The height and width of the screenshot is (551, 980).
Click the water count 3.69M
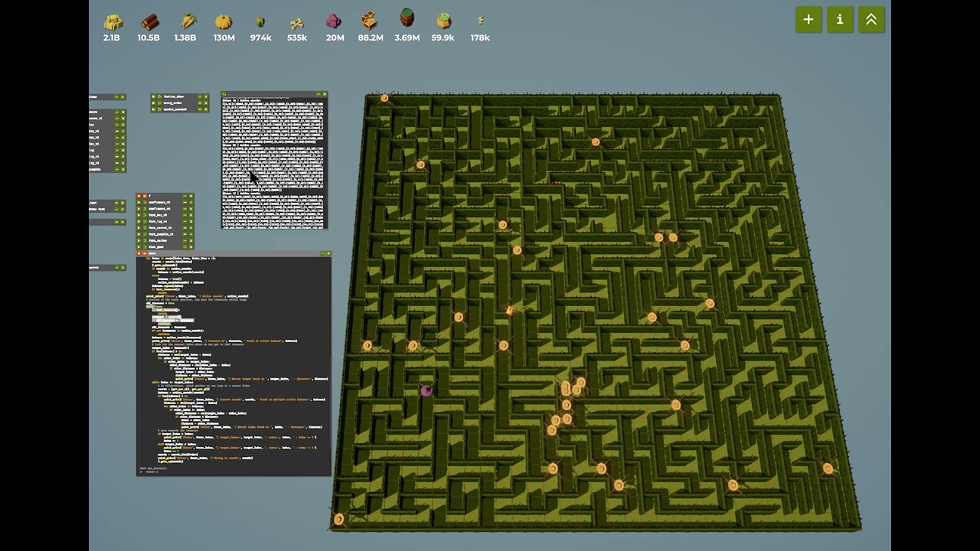pos(407,37)
